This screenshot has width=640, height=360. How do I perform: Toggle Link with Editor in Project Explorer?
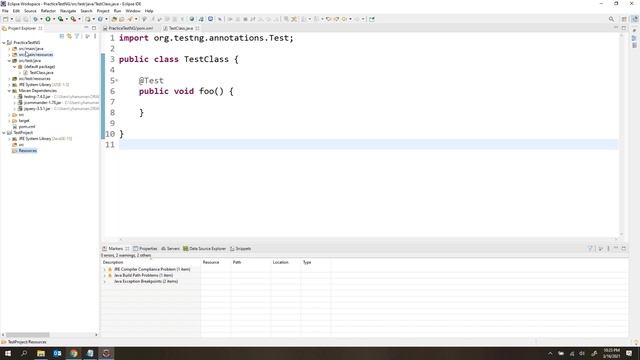[x=69, y=36]
